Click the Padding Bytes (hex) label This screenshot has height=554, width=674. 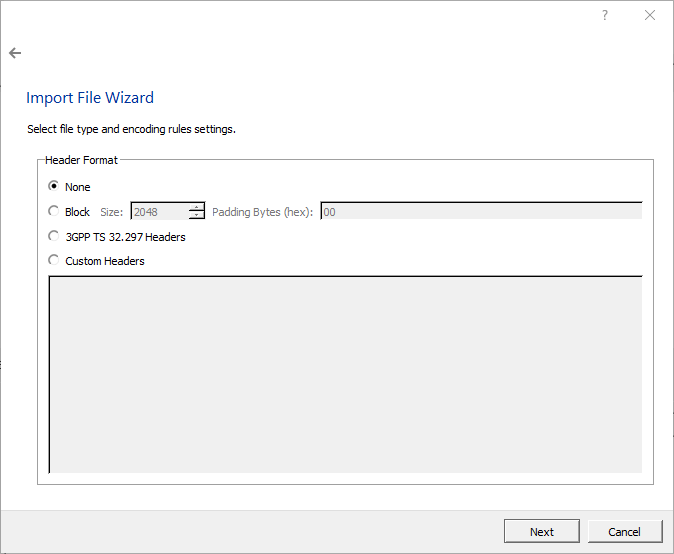pyautogui.click(x=262, y=212)
